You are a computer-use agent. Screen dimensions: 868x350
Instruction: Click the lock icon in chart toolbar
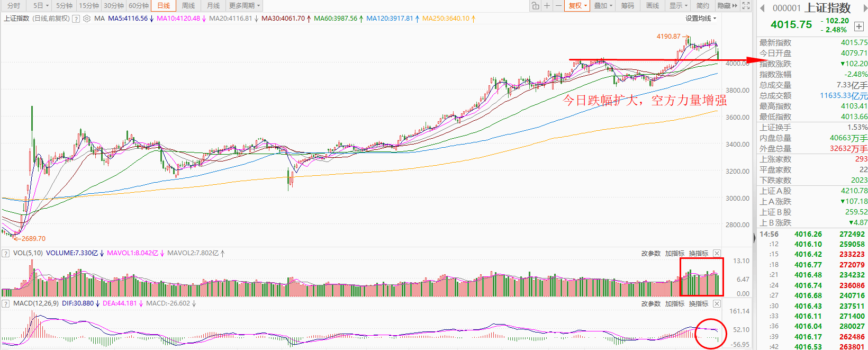[x=536, y=6]
